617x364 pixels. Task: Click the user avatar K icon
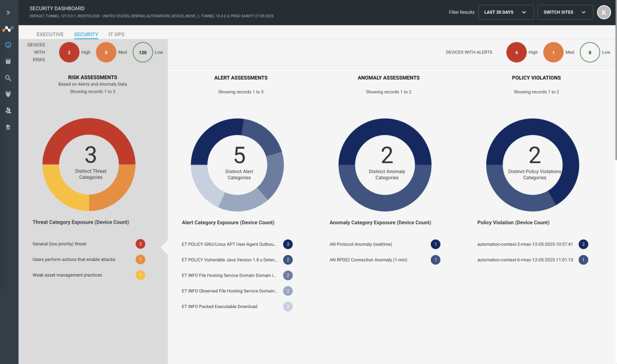coord(604,12)
